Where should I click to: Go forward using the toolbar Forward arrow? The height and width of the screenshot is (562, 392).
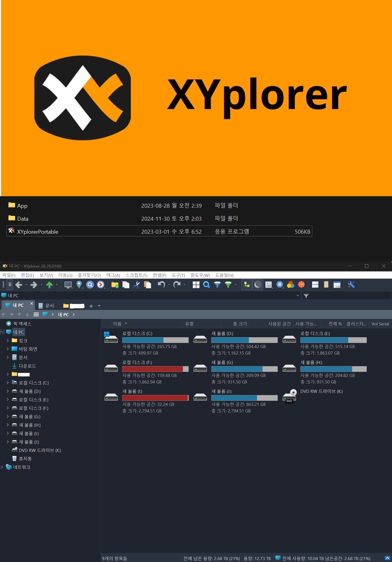[34, 284]
